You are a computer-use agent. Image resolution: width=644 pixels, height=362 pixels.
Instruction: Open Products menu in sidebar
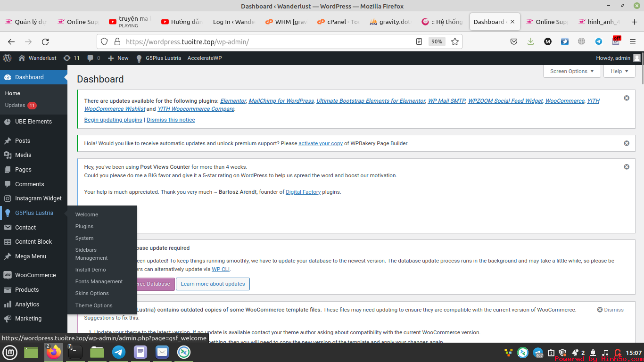click(33, 290)
